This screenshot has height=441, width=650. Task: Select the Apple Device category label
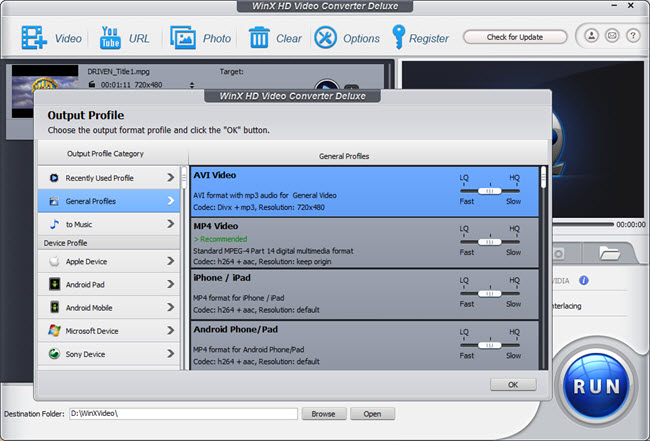[x=86, y=262]
